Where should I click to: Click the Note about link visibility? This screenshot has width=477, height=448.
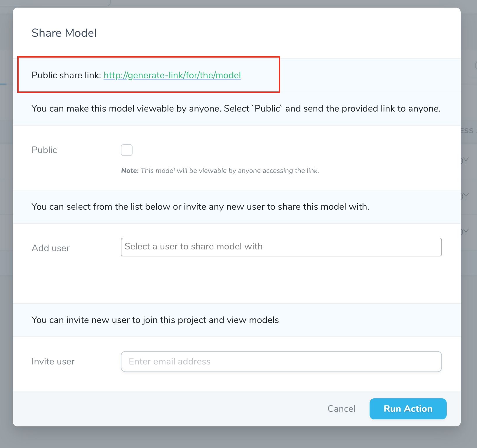tap(220, 171)
